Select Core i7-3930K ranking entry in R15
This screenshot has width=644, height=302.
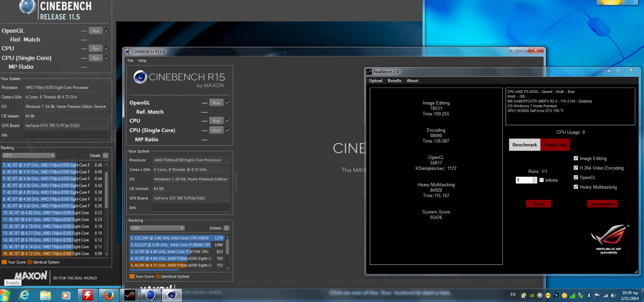177,245
